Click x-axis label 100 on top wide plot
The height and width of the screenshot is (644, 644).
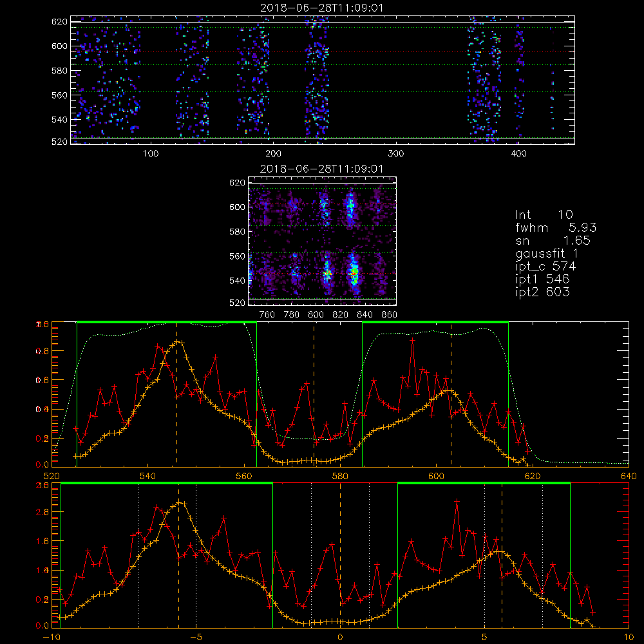(x=151, y=154)
